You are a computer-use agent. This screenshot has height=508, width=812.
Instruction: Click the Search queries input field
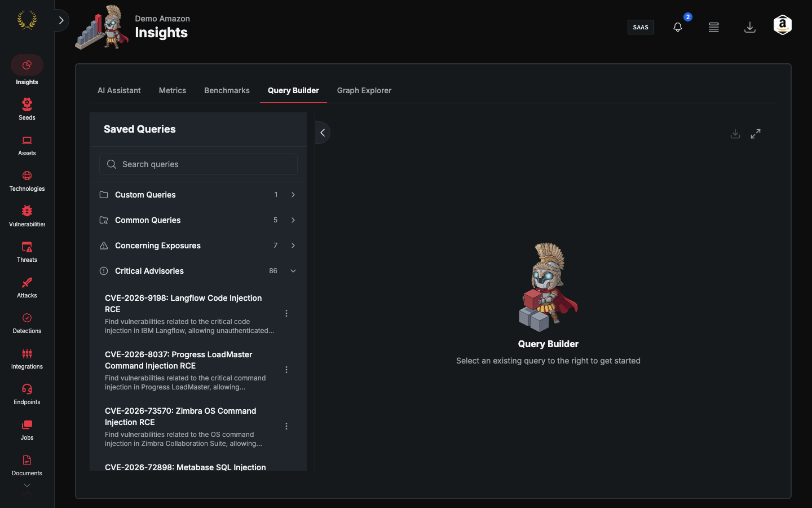click(x=198, y=164)
